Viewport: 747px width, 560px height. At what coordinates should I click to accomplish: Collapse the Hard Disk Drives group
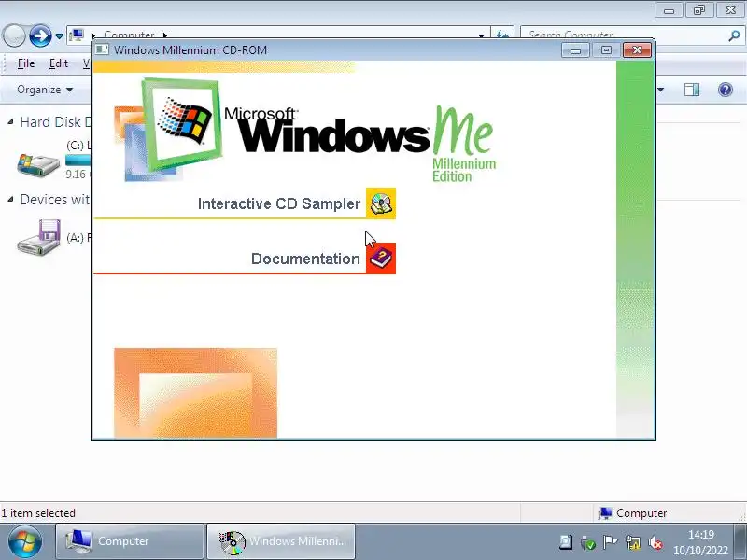pyautogui.click(x=10, y=122)
